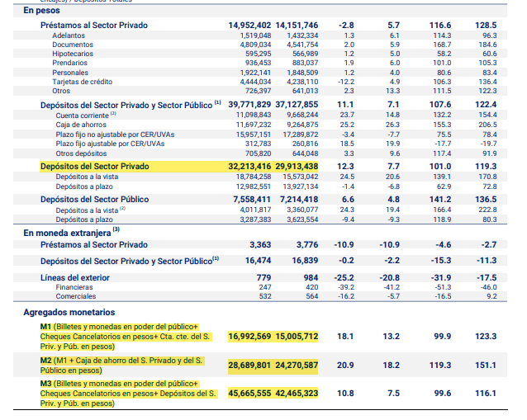
Task: Select the highlighted M2 value 28,689,801
Action: [x=249, y=364]
